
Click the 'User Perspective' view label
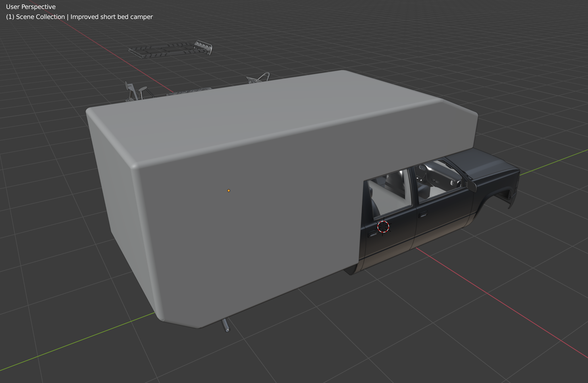[x=31, y=7]
